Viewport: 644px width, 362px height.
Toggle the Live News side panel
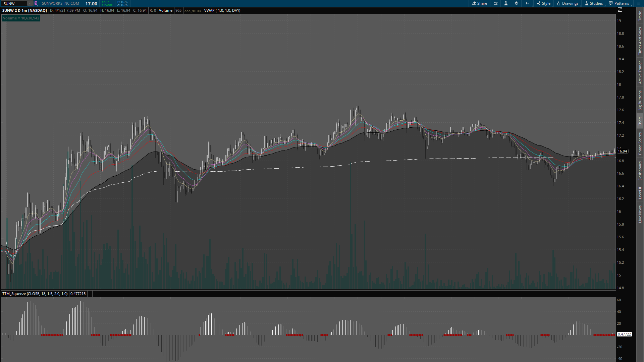(x=640, y=214)
